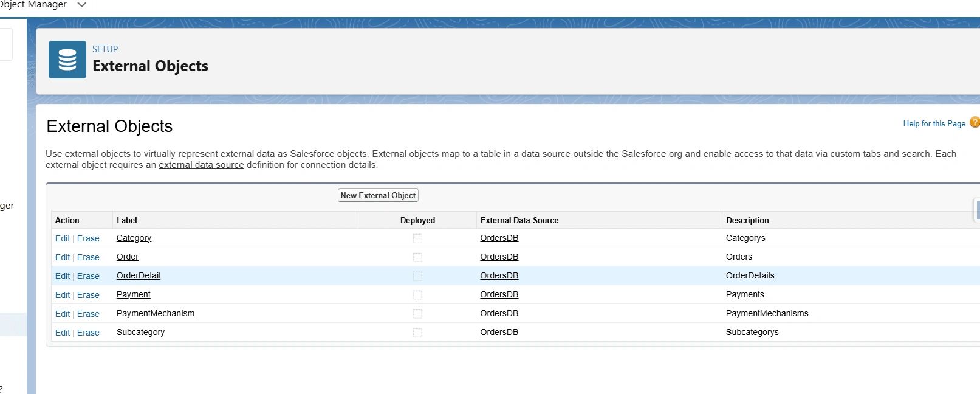The image size is (980, 394).
Task: Click the Deployed checkbox for Category
Action: click(417, 238)
